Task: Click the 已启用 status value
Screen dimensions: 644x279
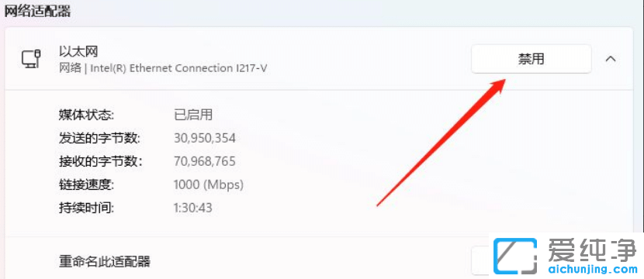Action: pos(193,115)
